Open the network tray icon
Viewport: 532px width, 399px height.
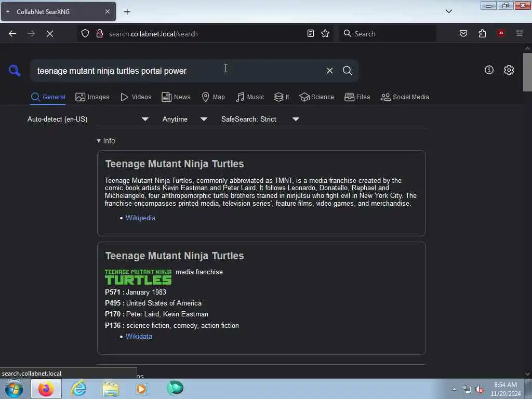tap(467, 390)
